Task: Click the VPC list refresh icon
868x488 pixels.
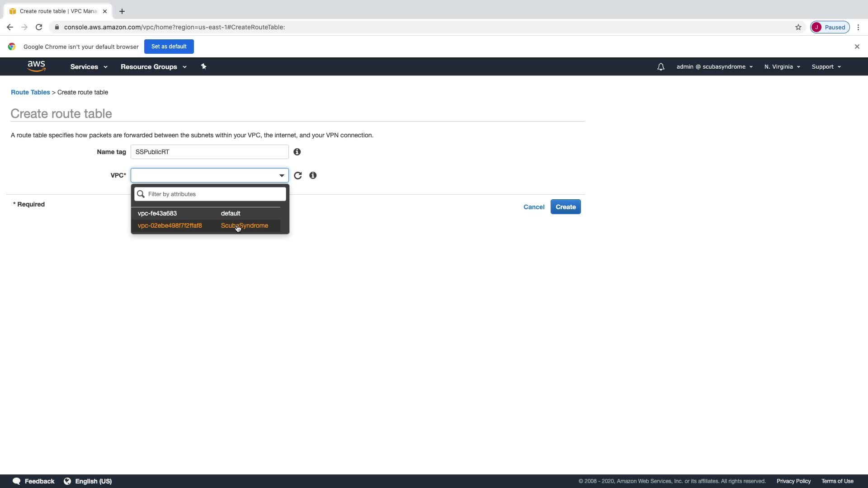Action: click(297, 175)
